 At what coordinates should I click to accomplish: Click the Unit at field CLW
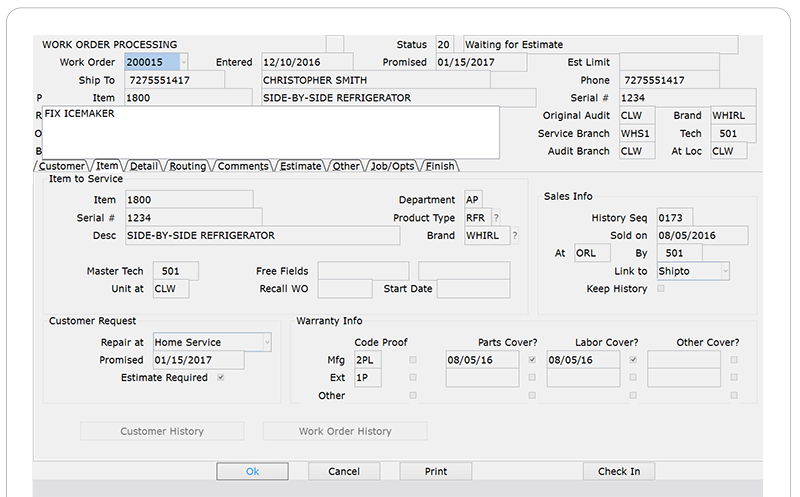171,289
